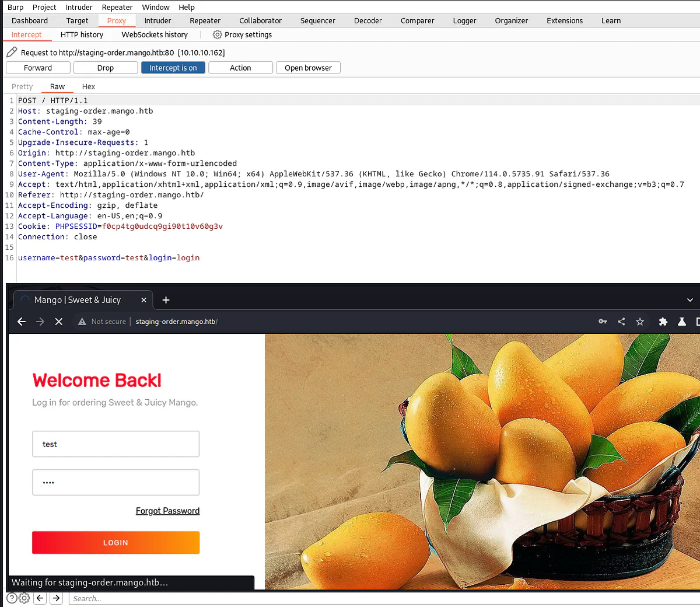Viewport: 700px width, 607px height.
Task: Open the Repeater menu in menu bar
Action: coord(117,7)
